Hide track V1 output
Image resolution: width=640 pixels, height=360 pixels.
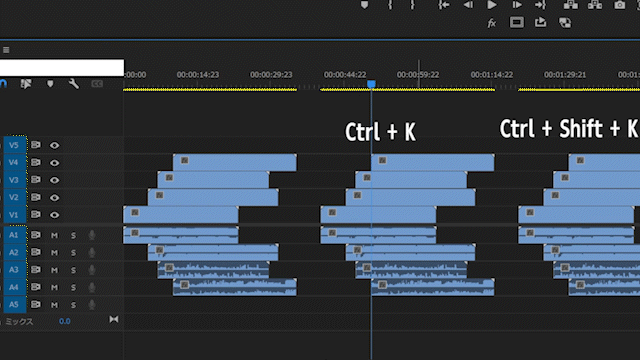tap(54, 215)
